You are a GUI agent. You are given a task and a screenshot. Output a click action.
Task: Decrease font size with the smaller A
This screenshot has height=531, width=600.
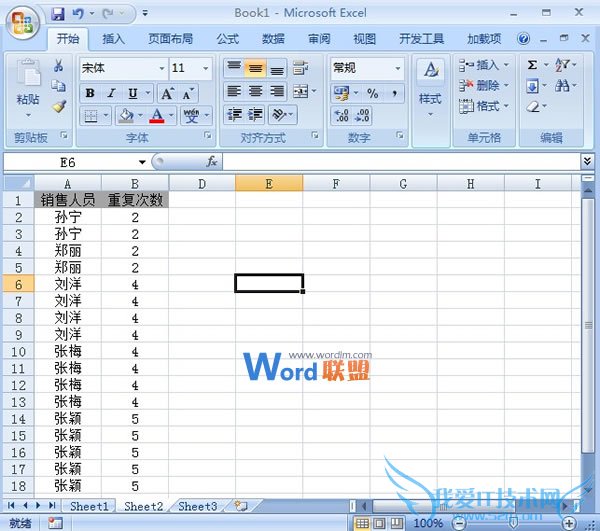188,93
